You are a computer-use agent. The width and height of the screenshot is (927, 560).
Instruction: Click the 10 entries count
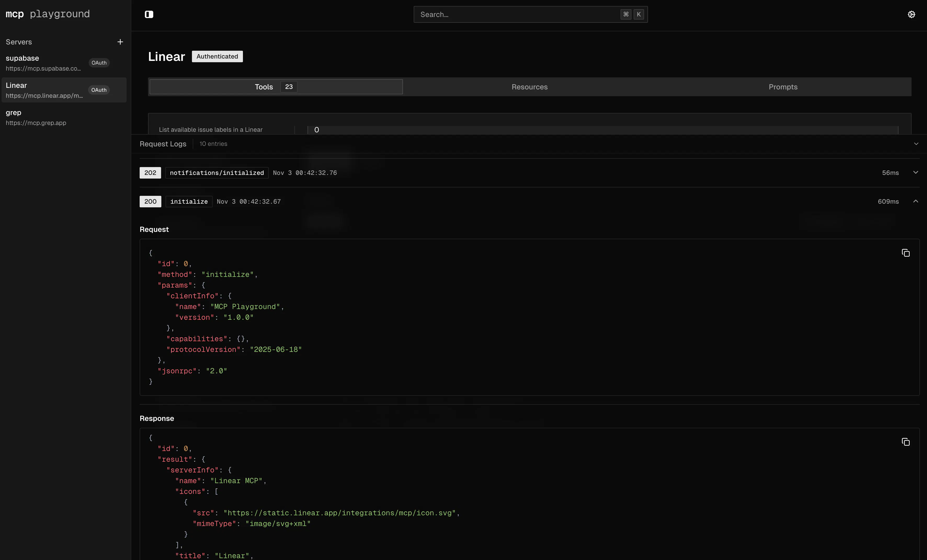(213, 144)
